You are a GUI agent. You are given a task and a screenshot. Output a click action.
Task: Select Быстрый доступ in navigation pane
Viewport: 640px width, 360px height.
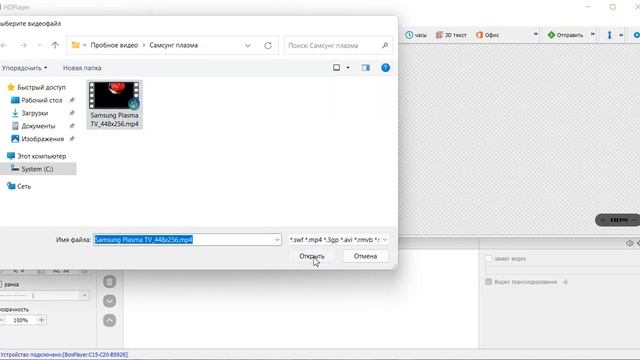click(41, 87)
